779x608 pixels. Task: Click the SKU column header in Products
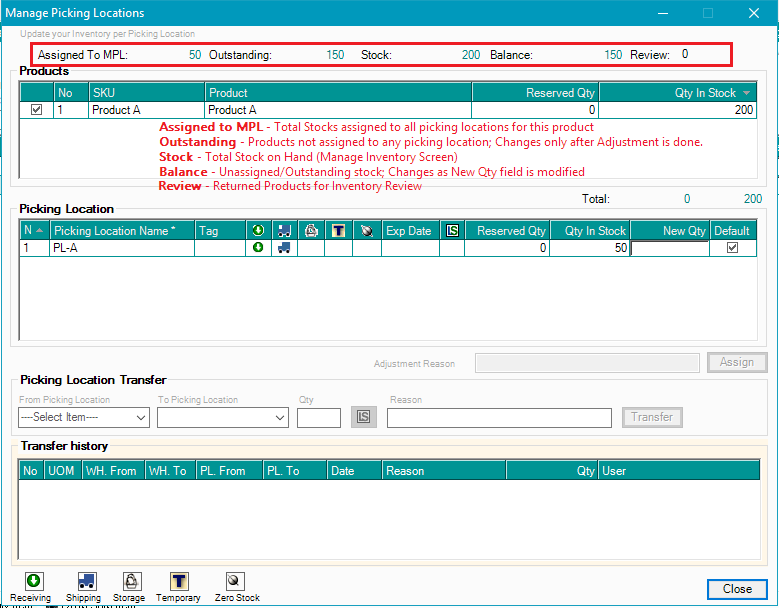[x=145, y=93]
